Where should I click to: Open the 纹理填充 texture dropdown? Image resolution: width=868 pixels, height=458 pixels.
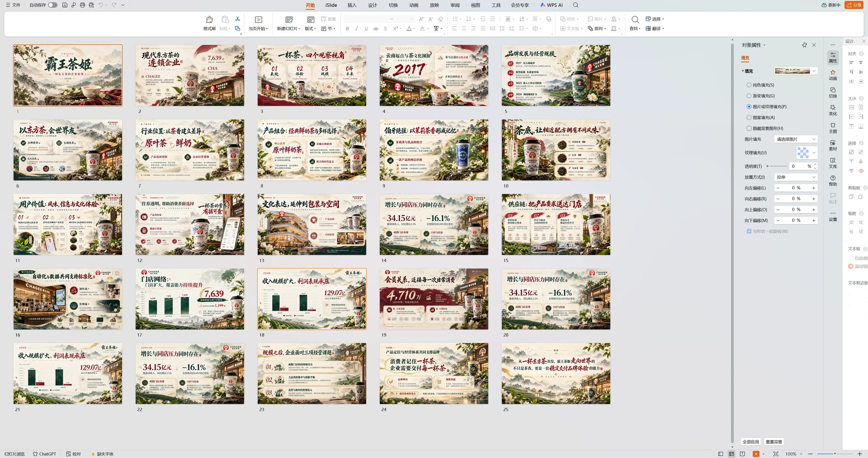[807, 153]
